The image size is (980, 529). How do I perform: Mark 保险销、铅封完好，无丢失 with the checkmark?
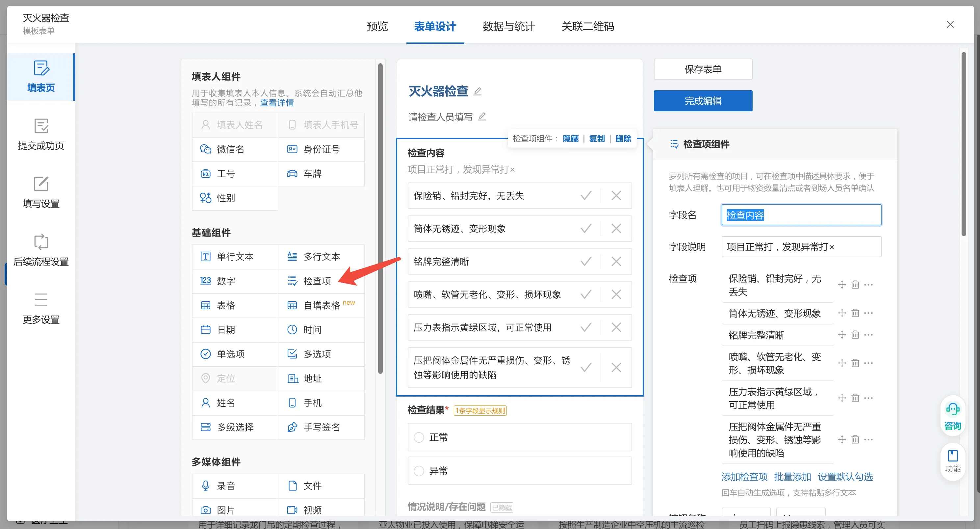(x=586, y=196)
